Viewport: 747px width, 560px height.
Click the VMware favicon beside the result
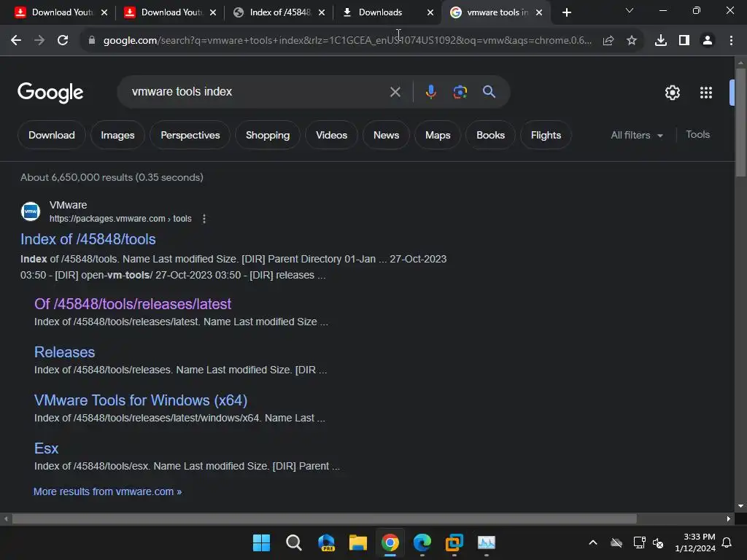(x=31, y=211)
